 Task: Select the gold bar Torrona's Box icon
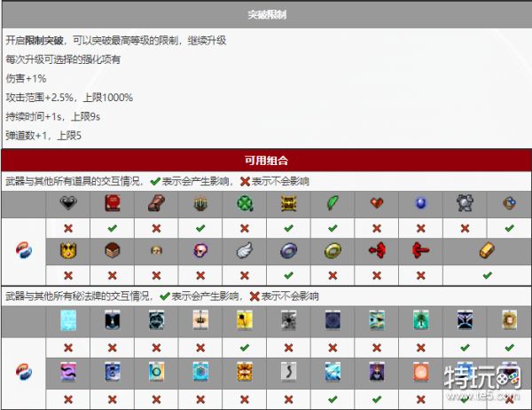487,251
